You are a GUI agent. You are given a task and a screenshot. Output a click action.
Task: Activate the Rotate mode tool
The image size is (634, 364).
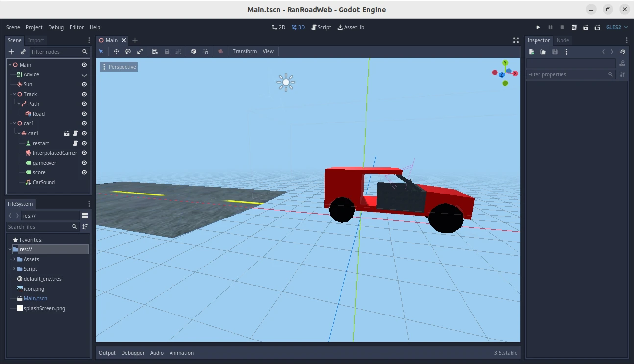(128, 51)
